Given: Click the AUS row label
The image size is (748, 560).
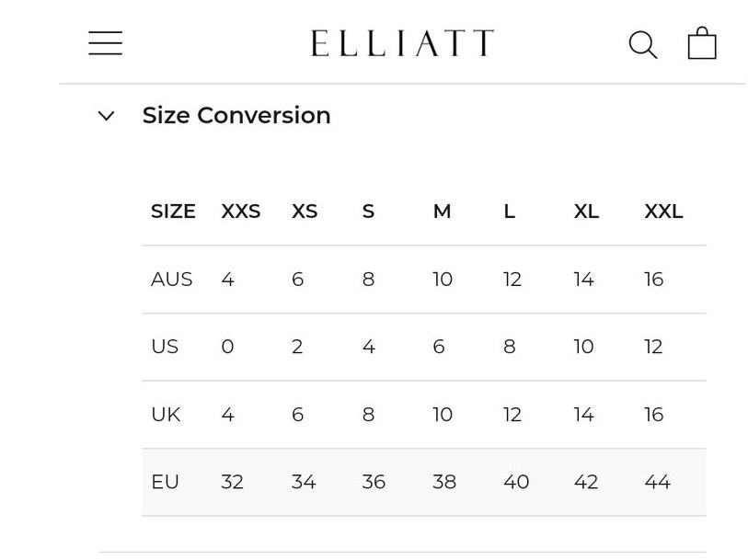Looking at the screenshot, I should coord(172,280).
